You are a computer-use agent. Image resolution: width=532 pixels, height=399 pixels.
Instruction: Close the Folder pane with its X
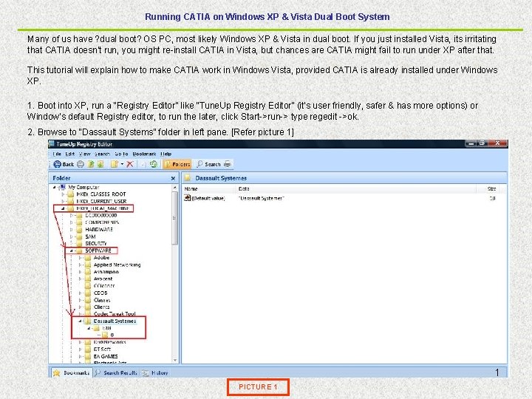pyautogui.click(x=174, y=179)
